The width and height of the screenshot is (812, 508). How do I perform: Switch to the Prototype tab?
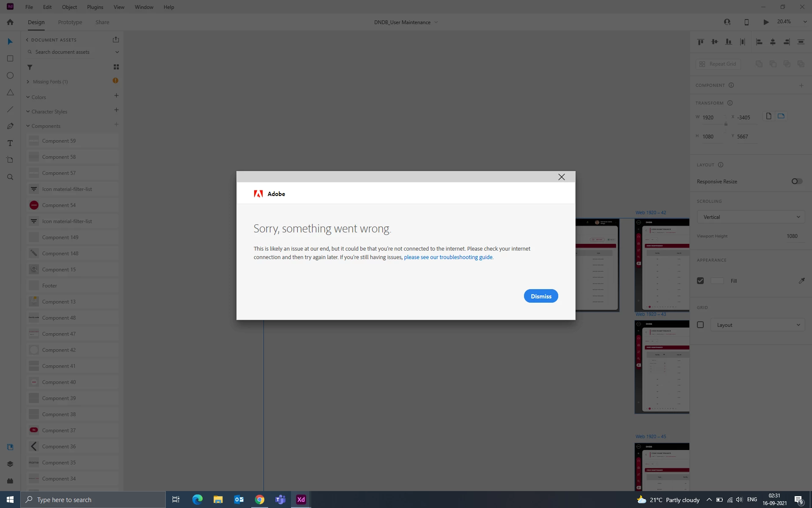coord(70,22)
